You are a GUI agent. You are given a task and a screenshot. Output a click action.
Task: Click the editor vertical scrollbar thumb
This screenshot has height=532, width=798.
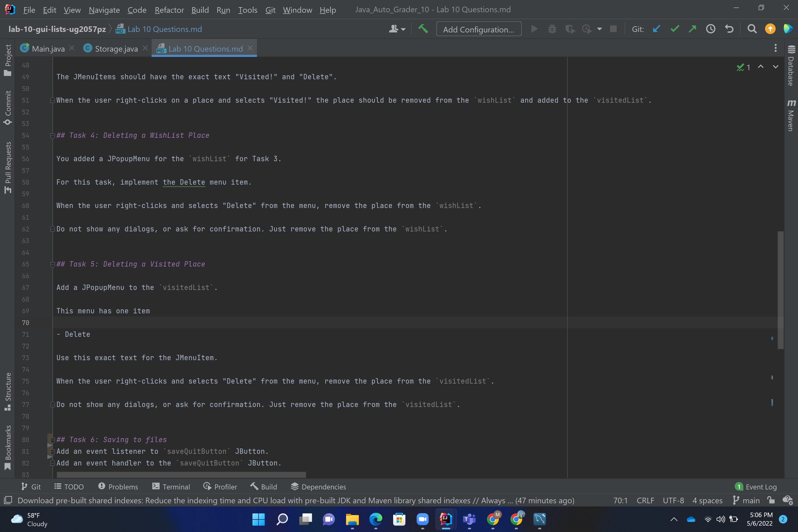780,290
